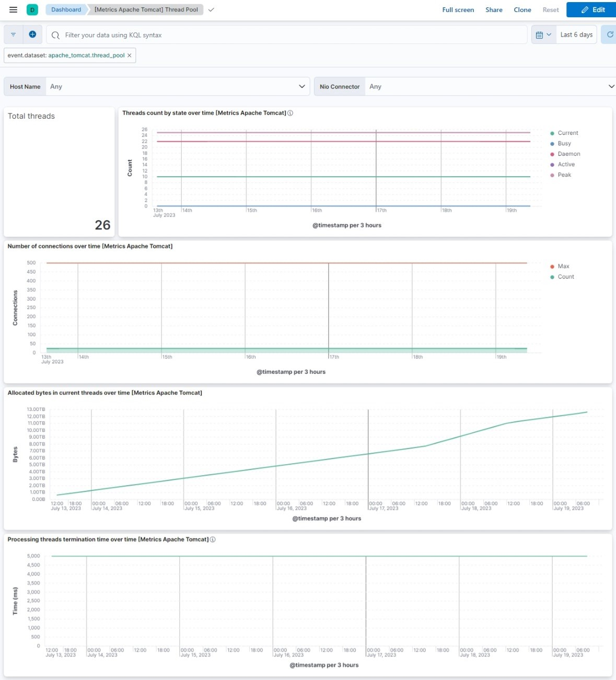
Task: Click the Thread Pool breadcrumb title
Action: click(x=146, y=9)
